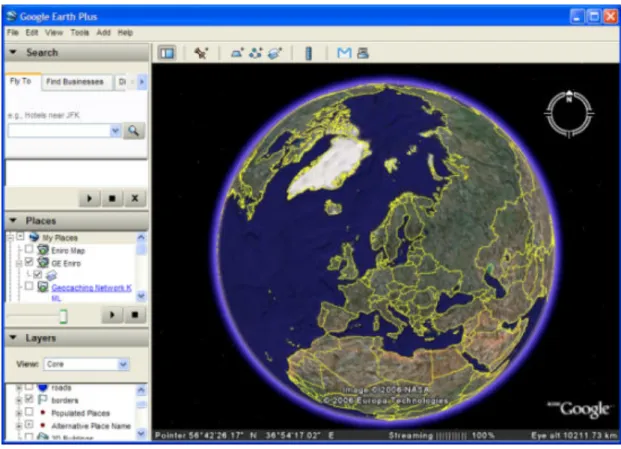Viewport: 621px width, 449px height.
Task: Open the Edit menu
Action: (x=32, y=32)
